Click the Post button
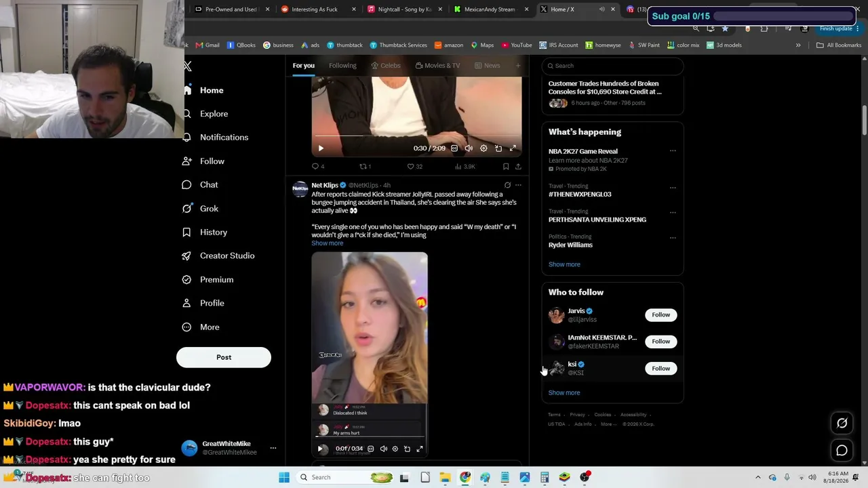The height and width of the screenshot is (488, 868). 224,357
